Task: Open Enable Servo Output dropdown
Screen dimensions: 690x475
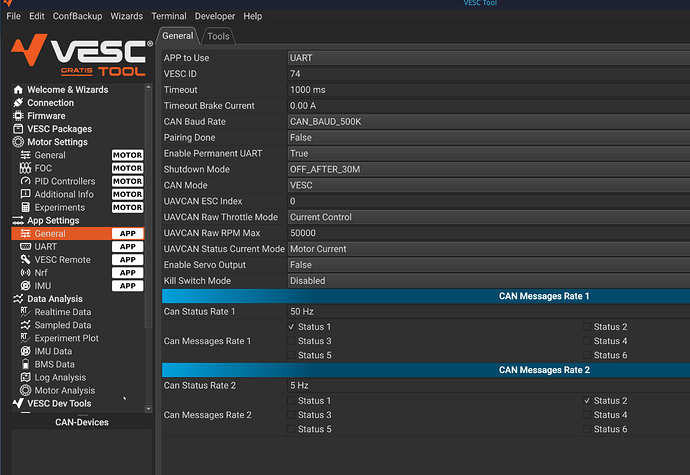Action: (x=488, y=265)
